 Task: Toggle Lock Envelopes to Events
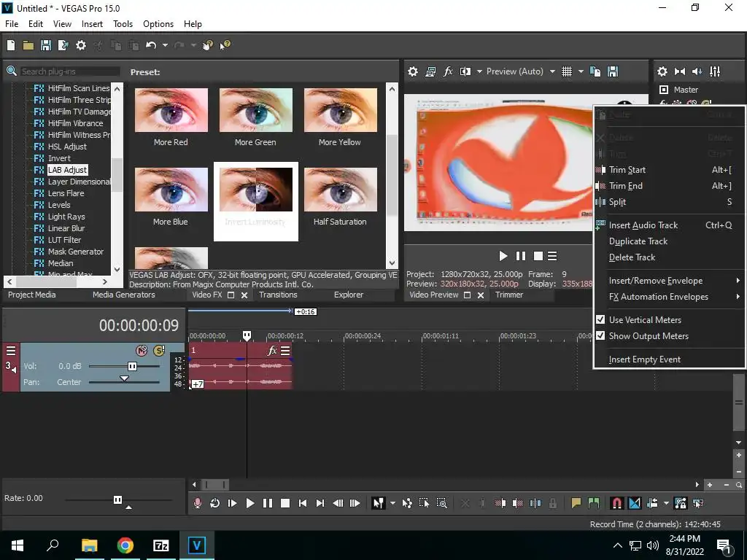(681, 503)
